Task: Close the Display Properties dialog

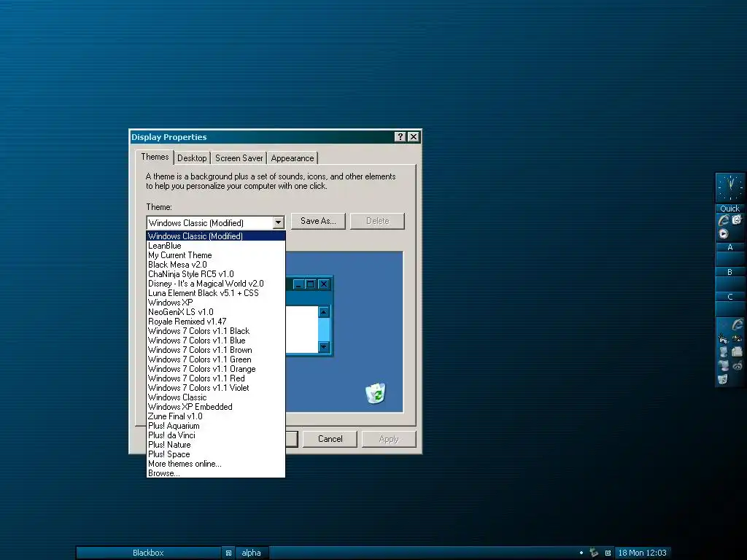Action: pyautogui.click(x=414, y=137)
